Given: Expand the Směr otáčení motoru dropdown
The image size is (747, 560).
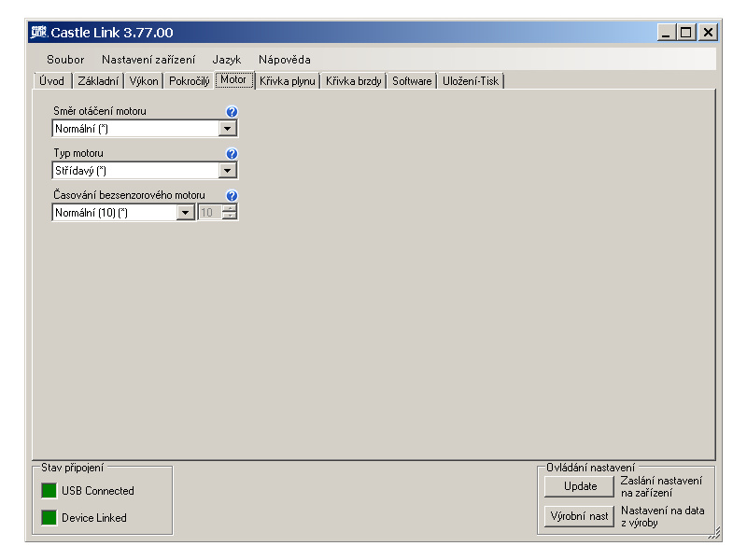Looking at the screenshot, I should coord(228,129).
